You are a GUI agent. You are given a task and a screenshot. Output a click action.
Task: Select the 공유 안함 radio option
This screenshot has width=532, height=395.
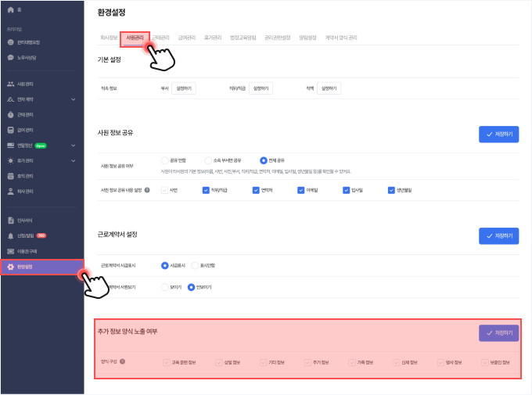click(x=164, y=160)
